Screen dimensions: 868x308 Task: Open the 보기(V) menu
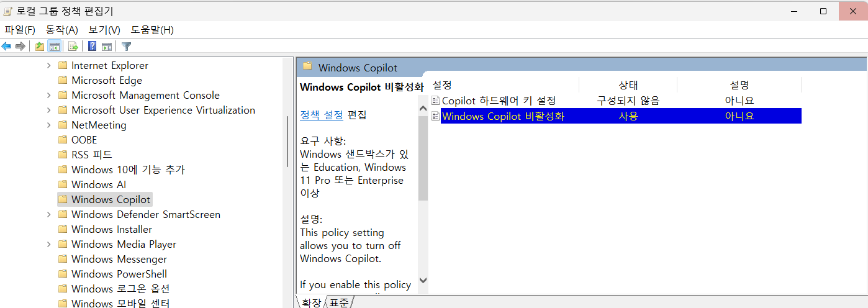tap(104, 30)
